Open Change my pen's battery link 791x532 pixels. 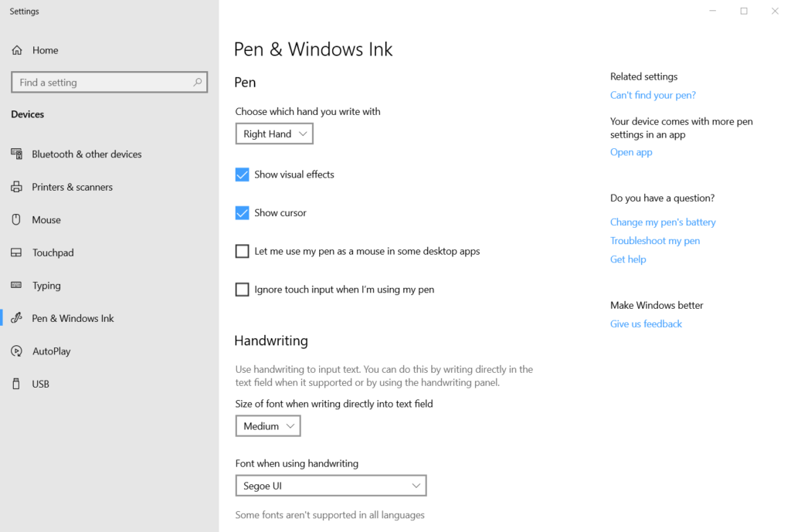[x=663, y=222]
